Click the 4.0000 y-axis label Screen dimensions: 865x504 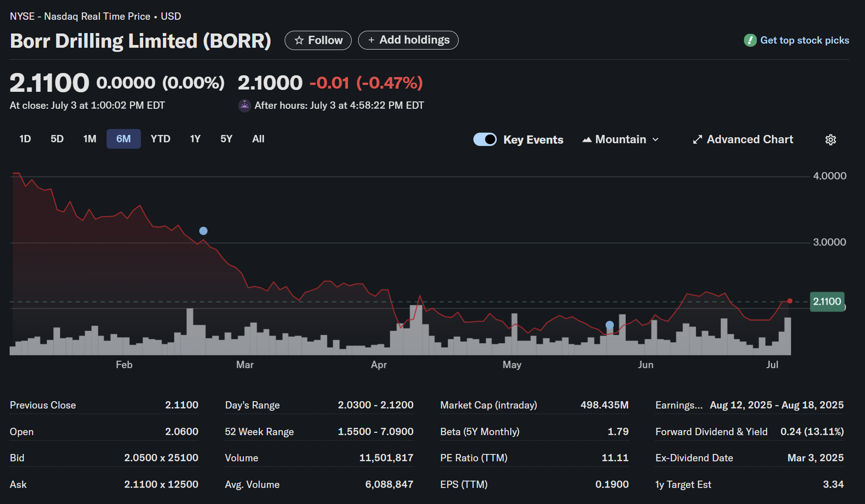pyautogui.click(x=830, y=176)
